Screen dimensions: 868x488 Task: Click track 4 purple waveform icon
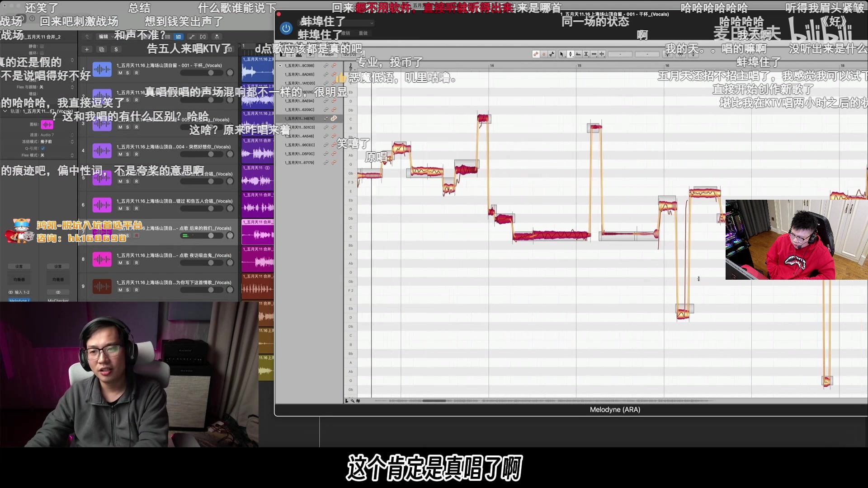pyautogui.click(x=102, y=150)
